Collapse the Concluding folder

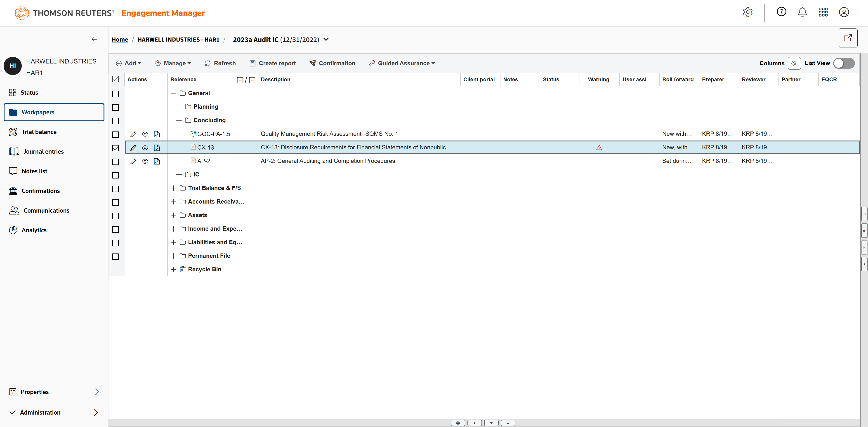(x=179, y=120)
